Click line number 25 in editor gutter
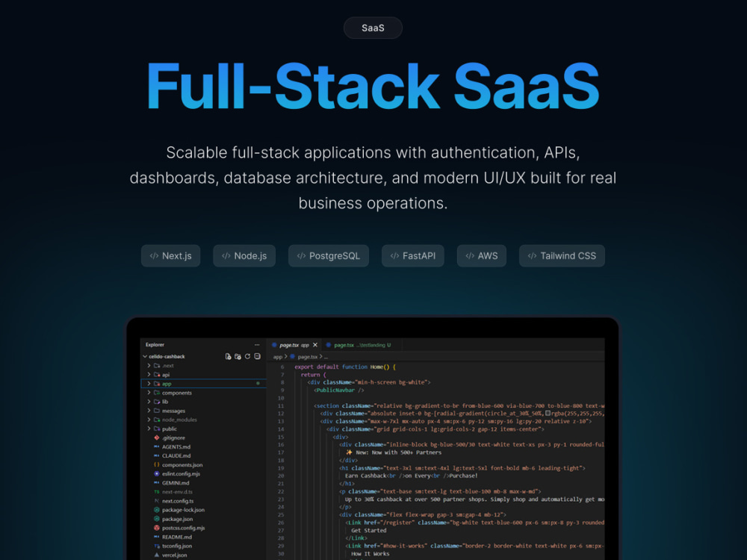The image size is (747, 560). coord(281,514)
